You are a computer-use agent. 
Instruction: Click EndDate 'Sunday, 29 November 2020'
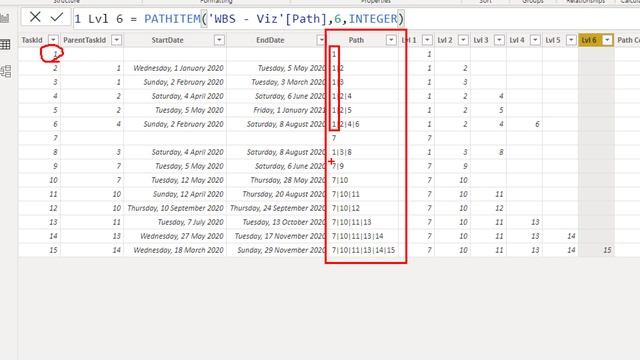[x=282, y=250]
